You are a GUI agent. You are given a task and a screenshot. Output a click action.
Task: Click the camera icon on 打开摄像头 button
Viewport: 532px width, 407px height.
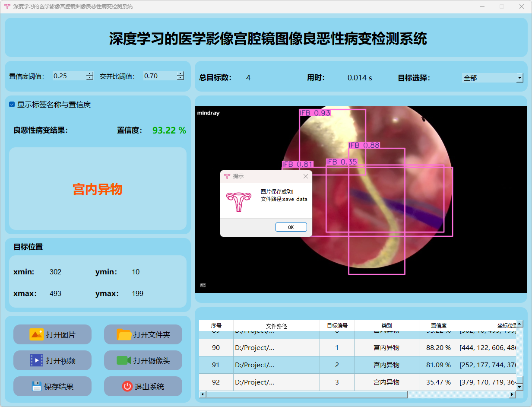pyautogui.click(x=124, y=360)
